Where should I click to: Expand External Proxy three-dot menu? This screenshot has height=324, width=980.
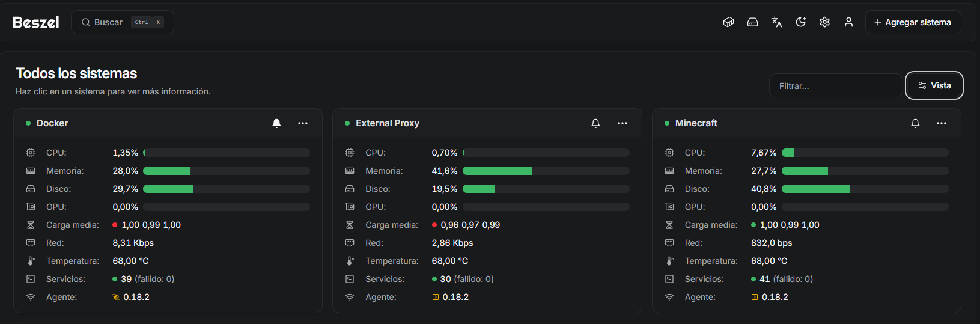pyautogui.click(x=622, y=123)
